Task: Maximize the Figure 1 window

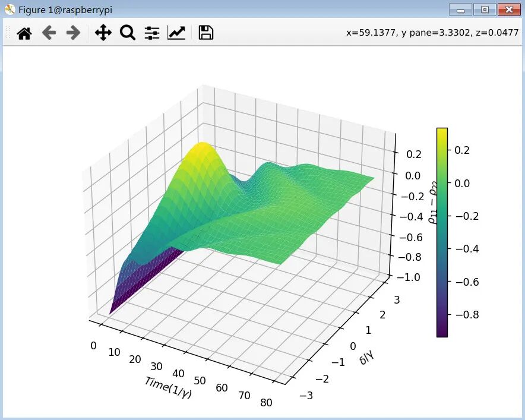Action: click(485, 10)
